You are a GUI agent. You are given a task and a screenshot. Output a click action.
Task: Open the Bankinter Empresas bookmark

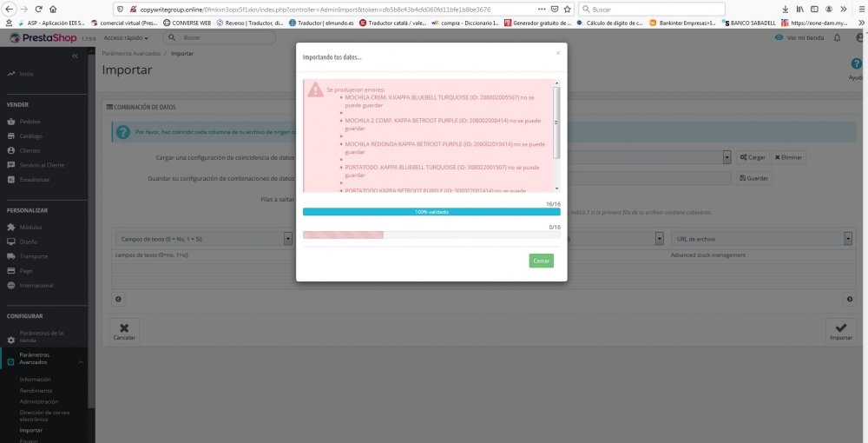click(x=682, y=23)
